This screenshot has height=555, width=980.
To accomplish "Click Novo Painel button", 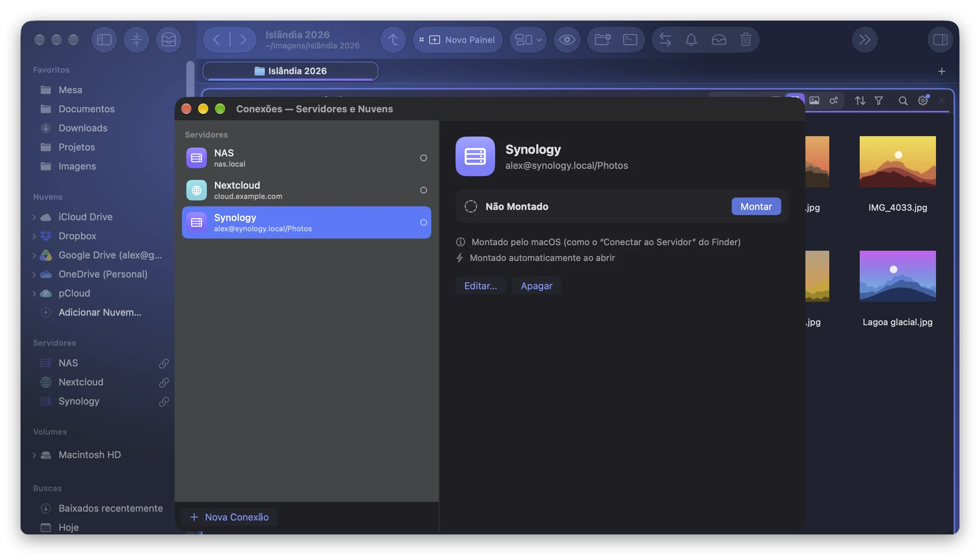I will tap(458, 40).
